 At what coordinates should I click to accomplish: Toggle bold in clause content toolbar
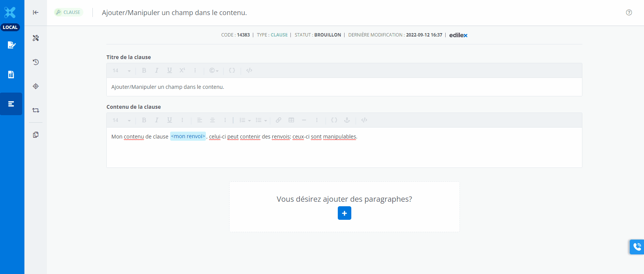[x=144, y=120]
